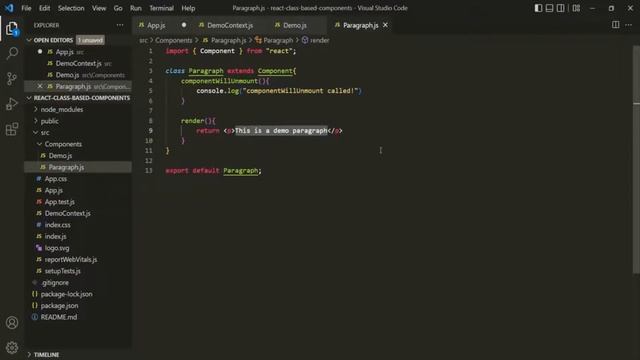Open the Go menu
Image resolution: width=640 pixels, height=360 pixels.
tap(118, 8)
